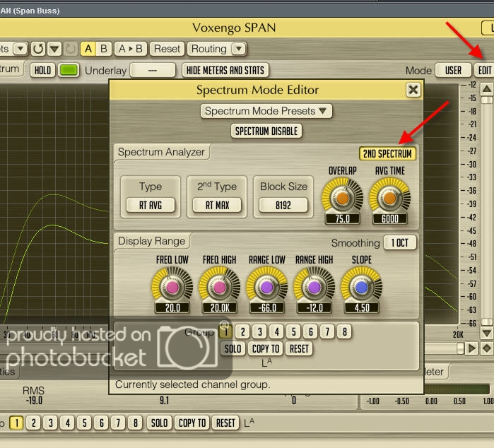Image resolution: width=494 pixels, height=448 pixels.
Task: Click the vertical range scrollbar track
Action: 487,211
